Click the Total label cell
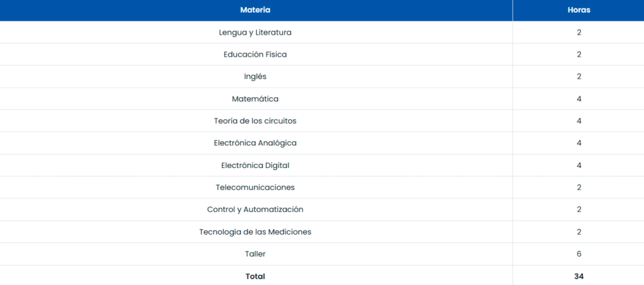The image size is (644, 285). pos(255,276)
